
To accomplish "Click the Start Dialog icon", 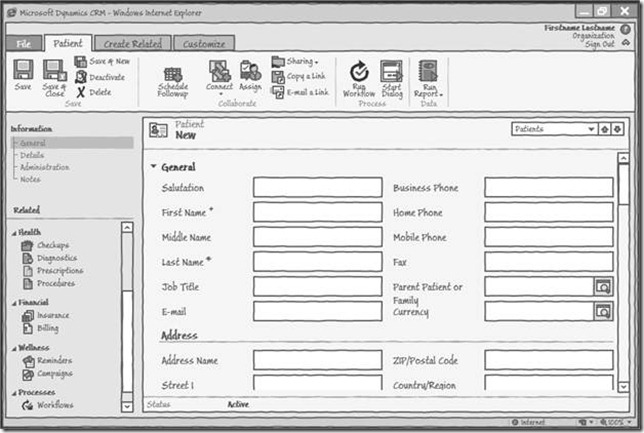I will pyautogui.click(x=391, y=71).
